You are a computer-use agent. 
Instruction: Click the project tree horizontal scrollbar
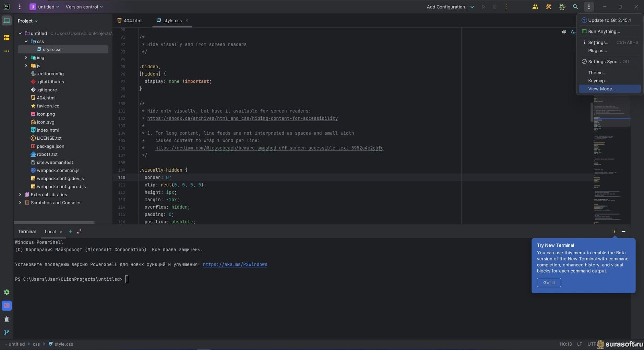(54, 222)
